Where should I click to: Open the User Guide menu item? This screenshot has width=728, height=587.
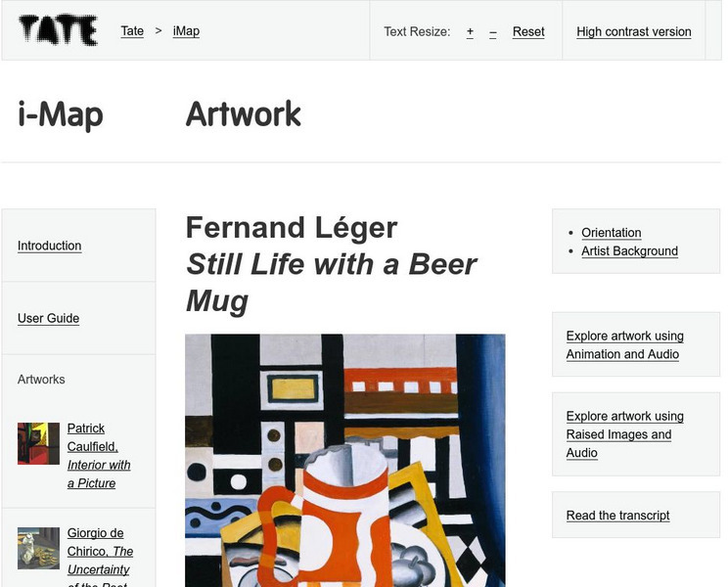tap(49, 318)
